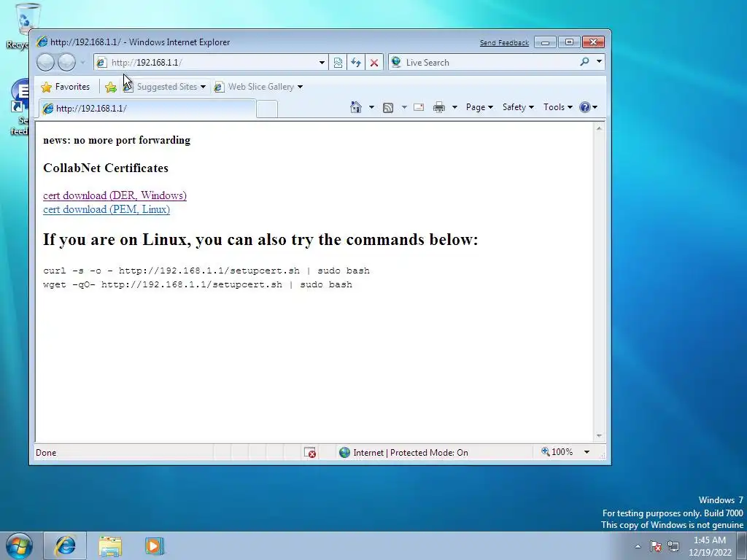This screenshot has width=747, height=560.
Task: Click Action Center flag tray icon
Action: [656, 546]
